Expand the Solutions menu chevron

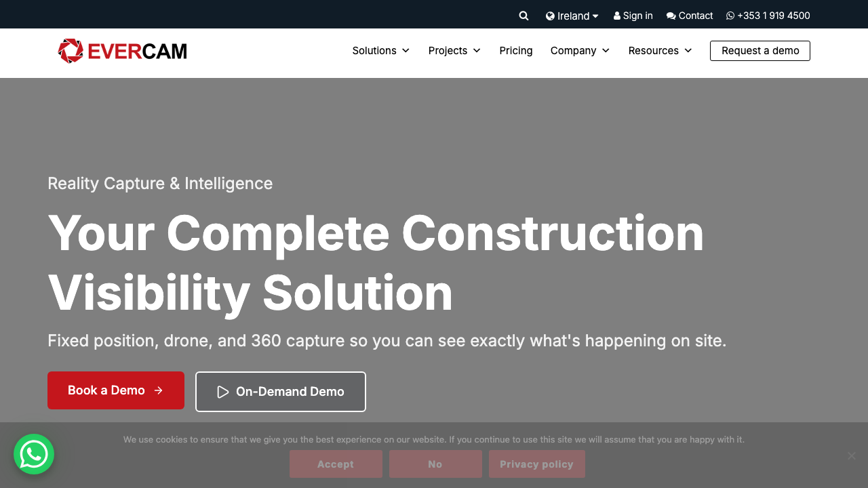[406, 51]
